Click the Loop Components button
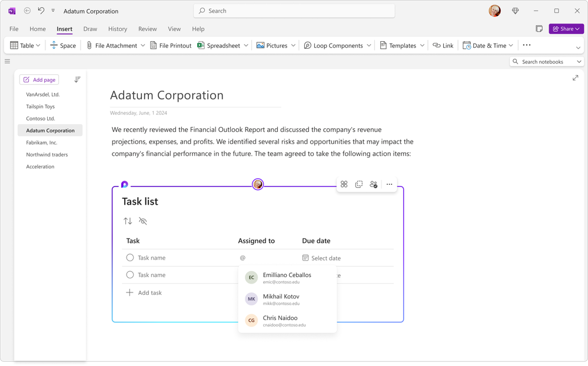Screen dimensions: 588x366 coord(333,45)
